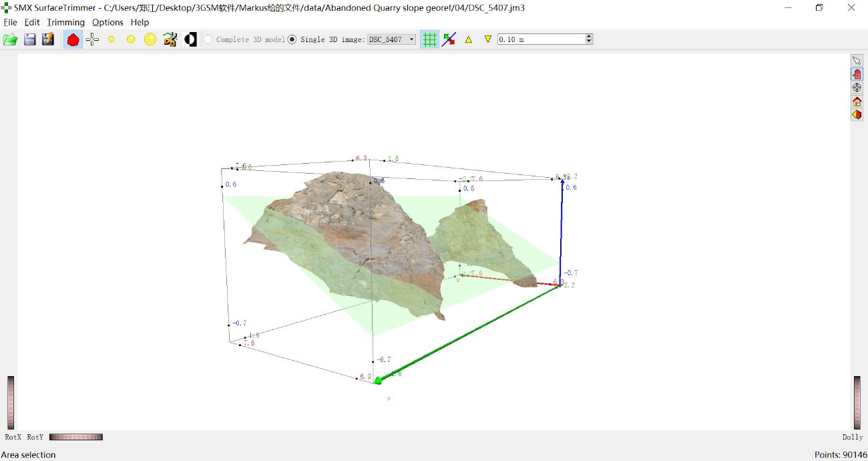Pick the largest yellow circle brush size
Screen dimensions: 868x461
click(x=150, y=39)
